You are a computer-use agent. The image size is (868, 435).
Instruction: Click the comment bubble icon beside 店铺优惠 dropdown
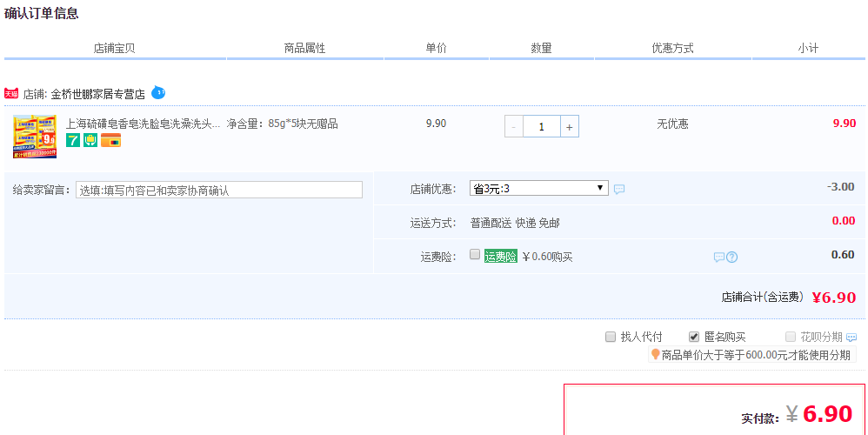[619, 190]
